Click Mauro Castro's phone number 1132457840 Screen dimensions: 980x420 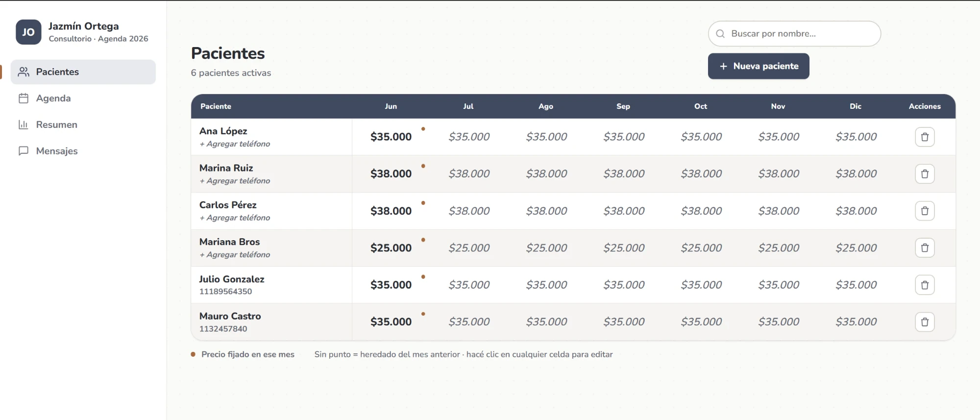coord(223,329)
